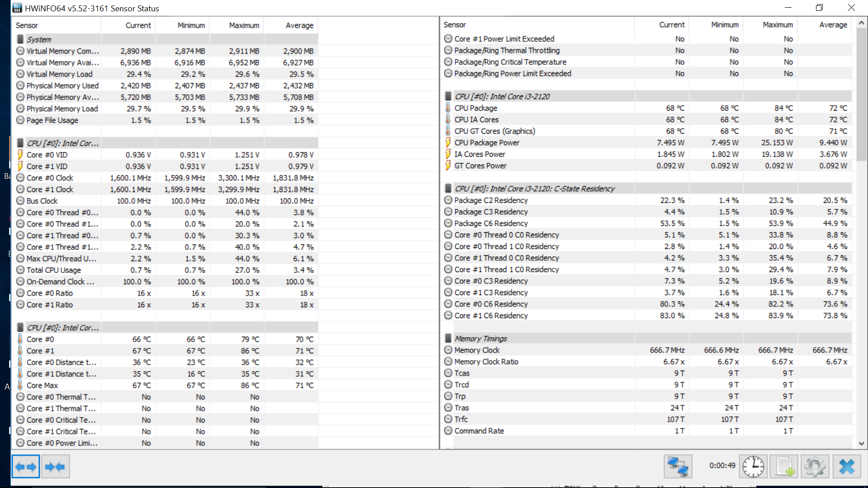868x488 pixels.
Task: Select the On-Demand Clock row
Action: tap(165, 282)
